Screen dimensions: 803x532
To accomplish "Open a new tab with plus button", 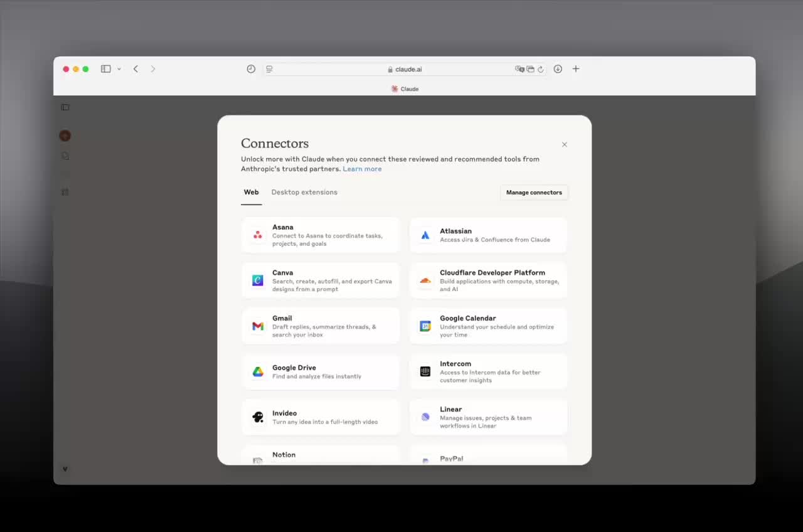I will pos(576,69).
